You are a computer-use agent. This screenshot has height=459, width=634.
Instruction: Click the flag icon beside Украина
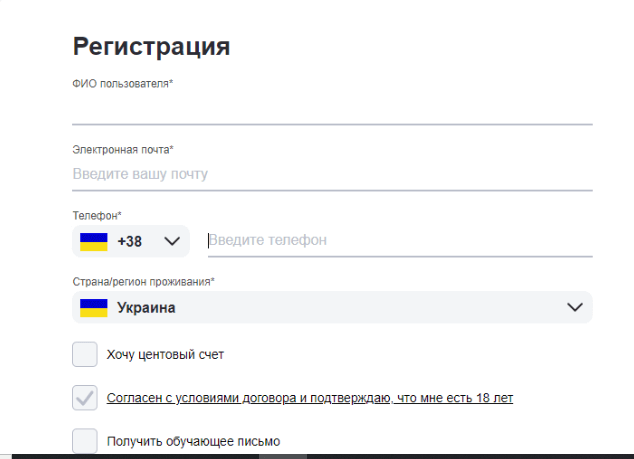[x=94, y=308]
